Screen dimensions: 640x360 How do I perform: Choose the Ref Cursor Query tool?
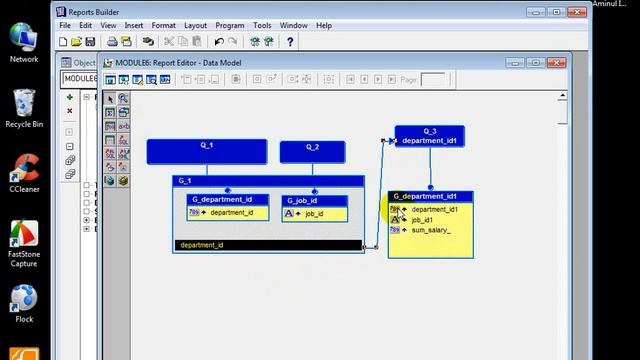tap(110, 153)
